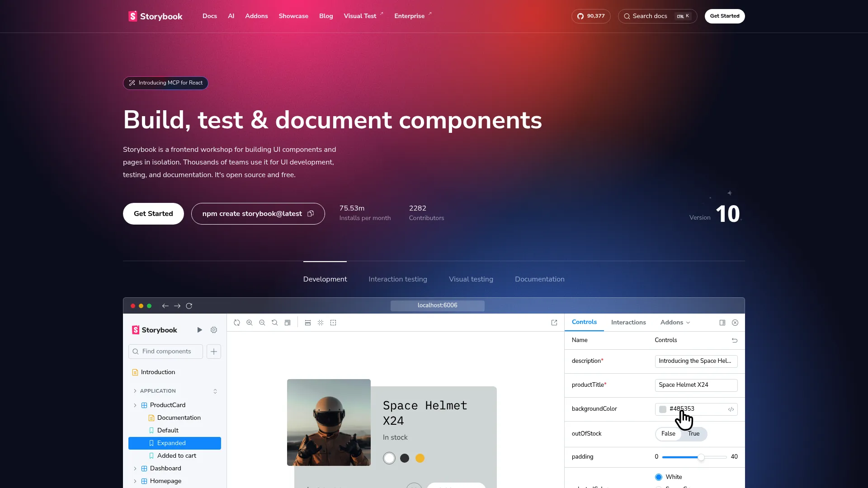Expand the Dashboard tree node
868x488 pixels.
135,469
